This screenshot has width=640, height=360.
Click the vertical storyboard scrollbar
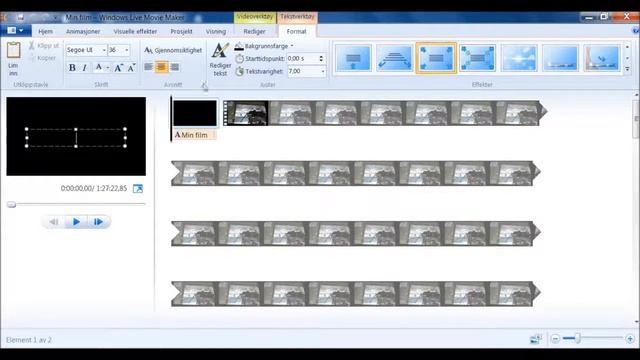tap(636, 119)
